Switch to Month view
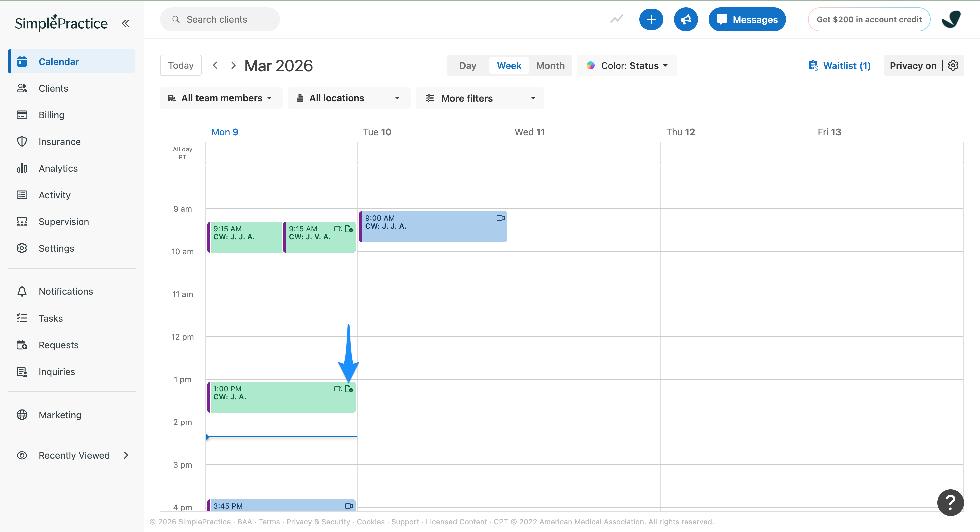 (x=550, y=65)
